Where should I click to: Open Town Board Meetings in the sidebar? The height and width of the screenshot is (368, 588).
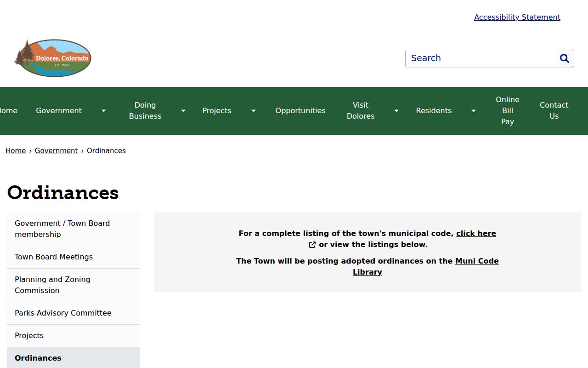(73, 257)
